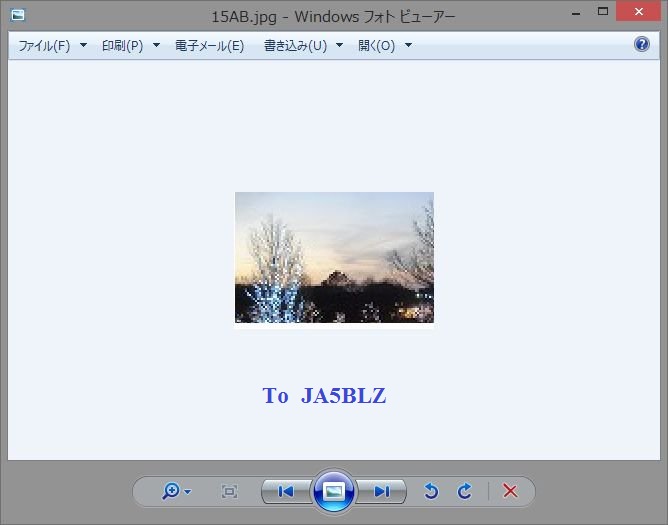The image size is (668, 525).
Task: Rotate the image counterclockwise
Action: [x=431, y=491]
